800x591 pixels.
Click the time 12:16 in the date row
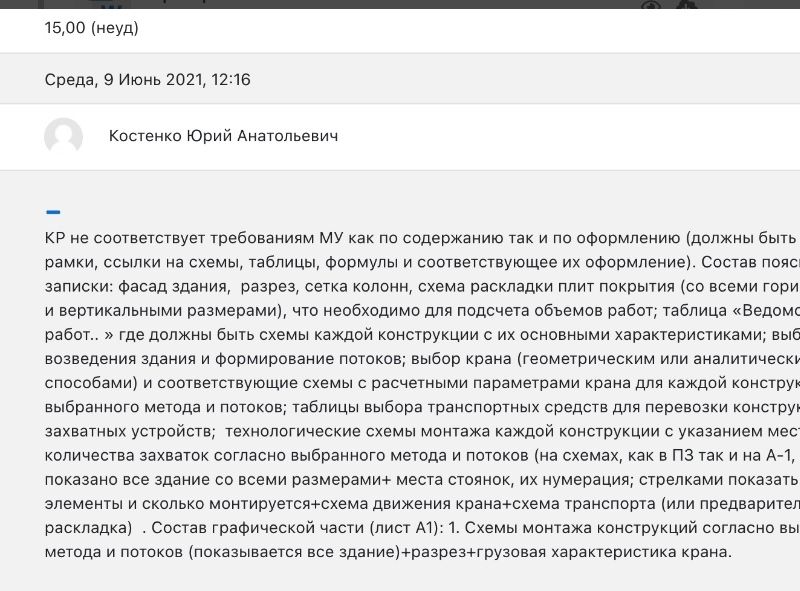(x=230, y=80)
